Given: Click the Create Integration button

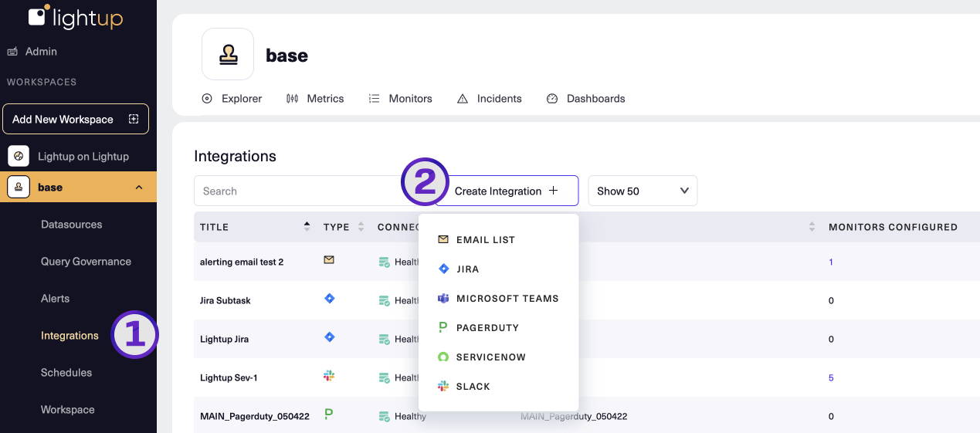Looking at the screenshot, I should click(507, 191).
